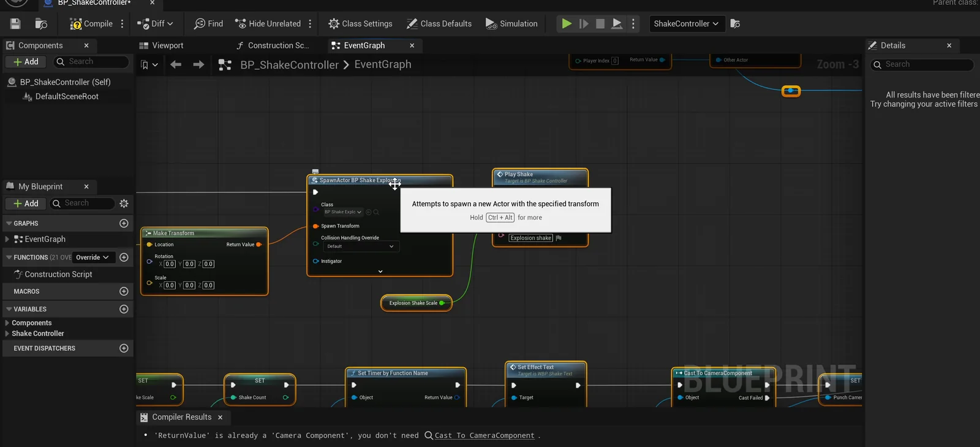980x447 pixels.
Task: Expand the EventGraph tree item
Action: [x=7, y=239]
